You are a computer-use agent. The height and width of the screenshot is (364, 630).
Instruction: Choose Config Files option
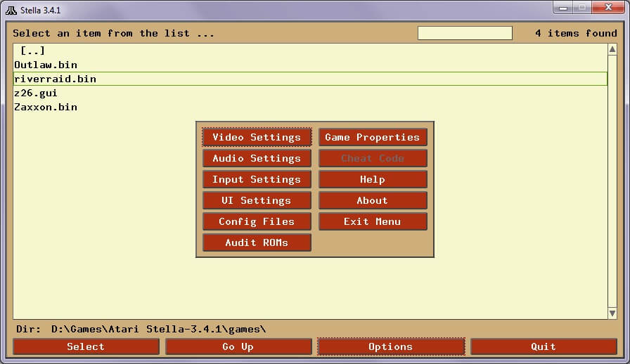pos(257,221)
